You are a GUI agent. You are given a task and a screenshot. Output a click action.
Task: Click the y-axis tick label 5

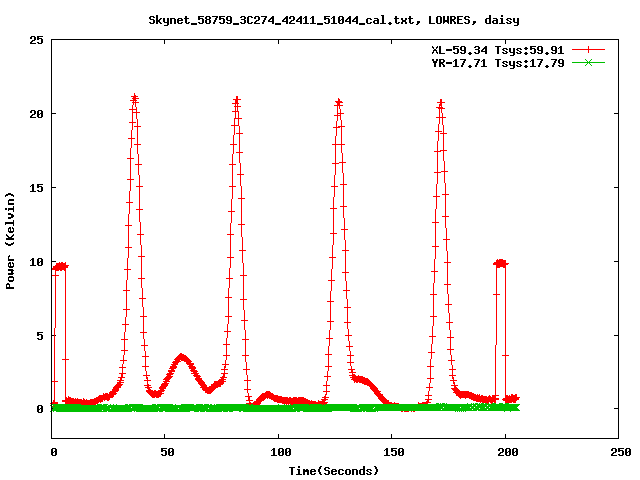(x=39, y=335)
